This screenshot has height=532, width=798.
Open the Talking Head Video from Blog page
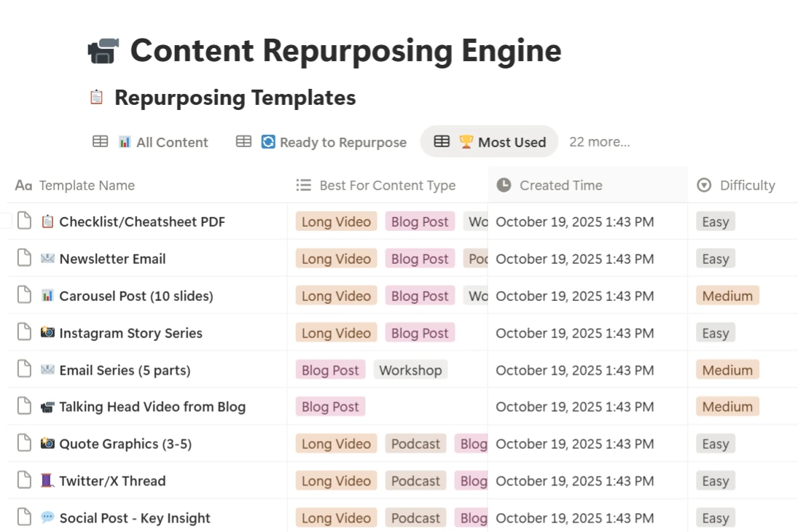pyautogui.click(x=152, y=407)
